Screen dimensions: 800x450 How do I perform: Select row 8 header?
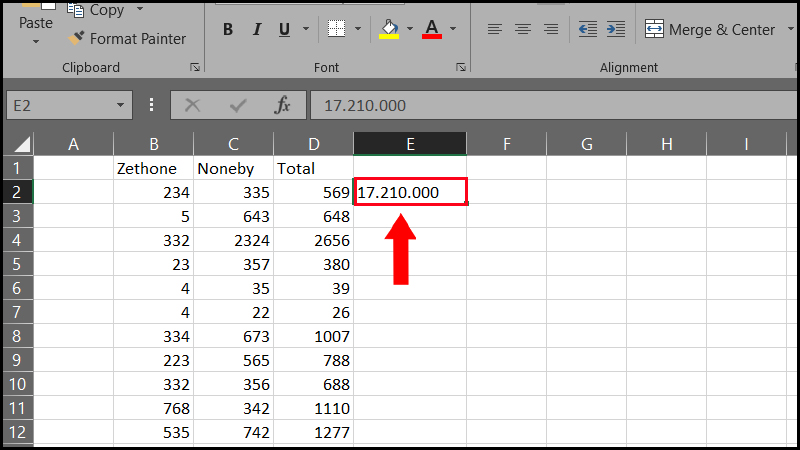pyautogui.click(x=18, y=336)
